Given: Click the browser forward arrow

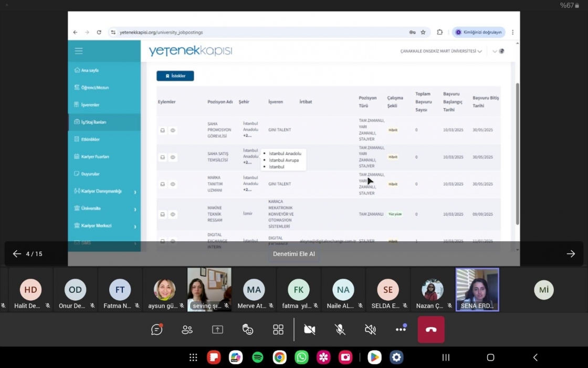Looking at the screenshot, I should pos(87,32).
